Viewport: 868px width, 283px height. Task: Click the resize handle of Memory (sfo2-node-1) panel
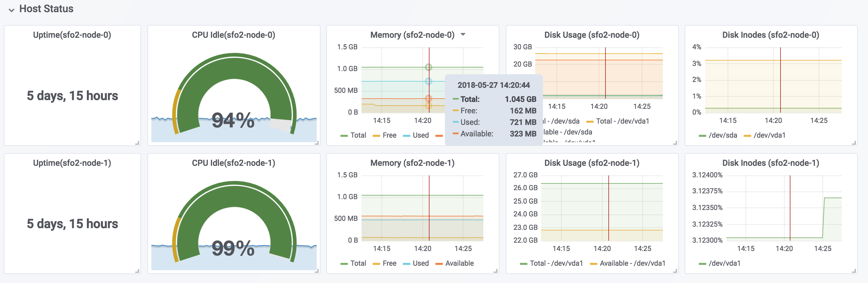495,271
